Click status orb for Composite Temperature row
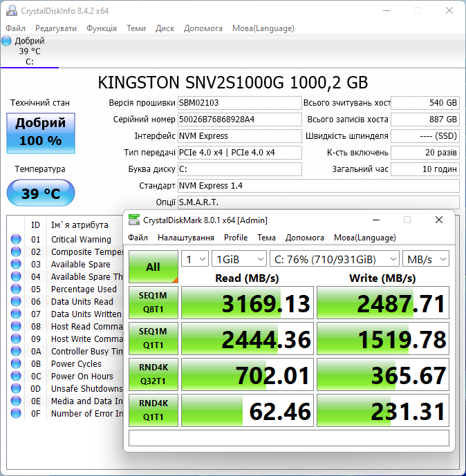466x476 pixels. pos(16,251)
